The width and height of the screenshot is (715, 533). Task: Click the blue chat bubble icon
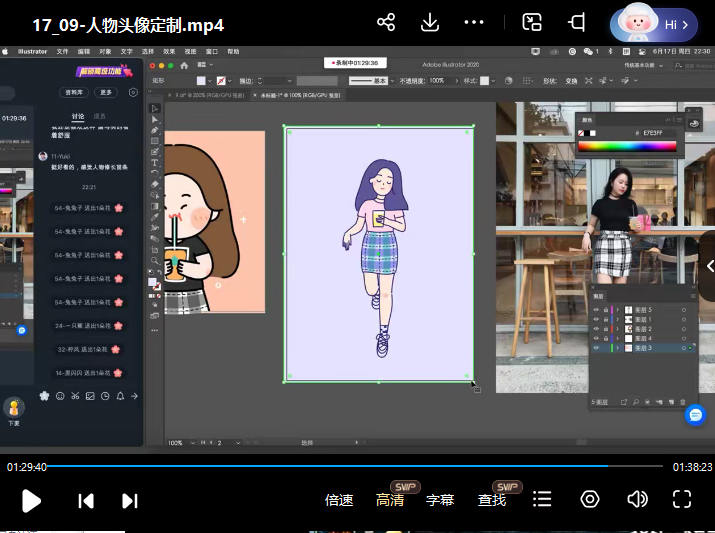coord(696,414)
